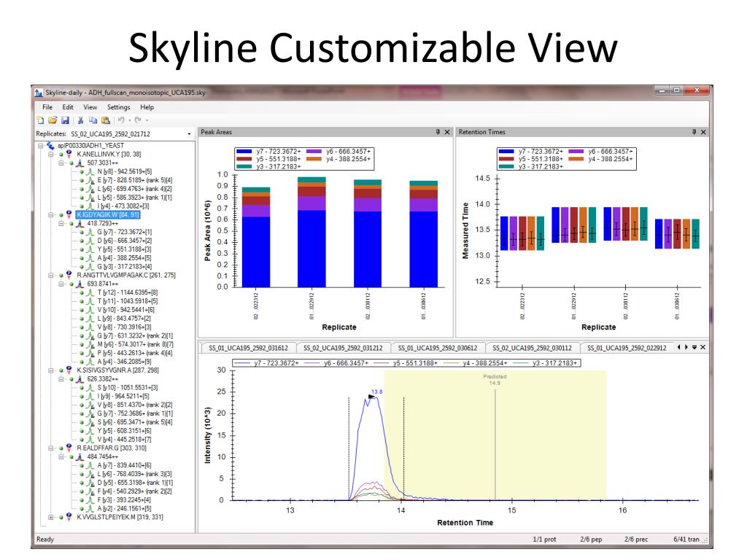Pin the Peak Areas panel
Image resolution: width=747 pixels, height=560 pixels.
coord(438,132)
